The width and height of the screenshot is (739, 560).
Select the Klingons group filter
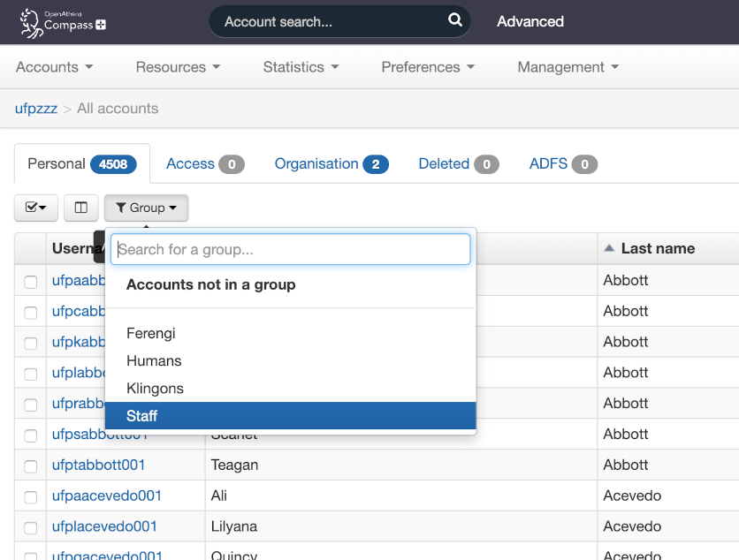[x=155, y=388]
